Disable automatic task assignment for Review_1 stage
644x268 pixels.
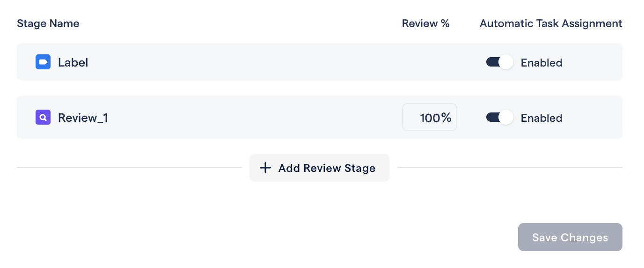tap(500, 117)
